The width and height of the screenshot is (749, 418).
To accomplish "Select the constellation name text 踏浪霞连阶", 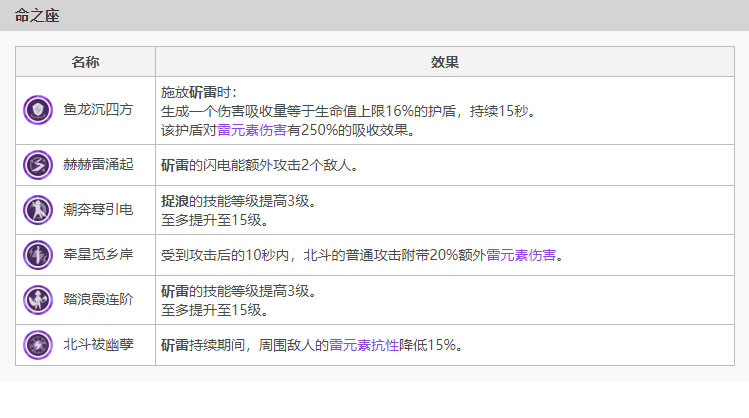I will 97,300.
